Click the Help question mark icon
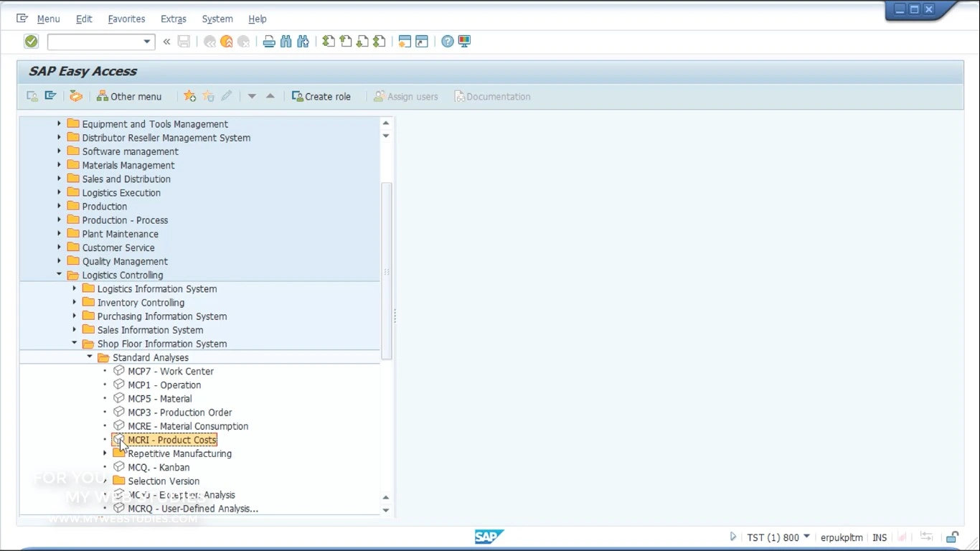 (448, 42)
